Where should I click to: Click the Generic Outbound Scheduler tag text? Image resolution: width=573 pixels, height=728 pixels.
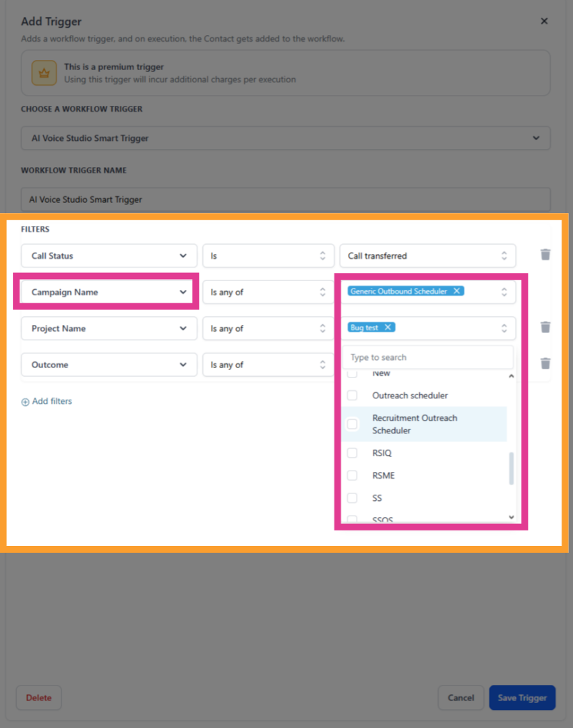click(398, 291)
